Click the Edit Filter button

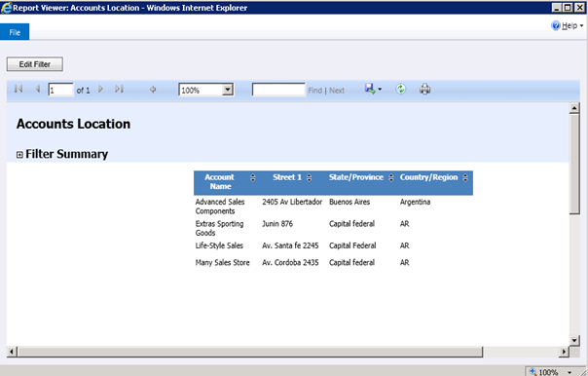coord(34,64)
